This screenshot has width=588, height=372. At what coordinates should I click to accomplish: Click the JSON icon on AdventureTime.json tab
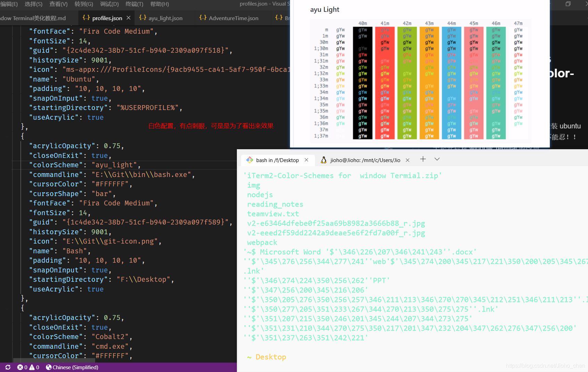click(x=203, y=18)
